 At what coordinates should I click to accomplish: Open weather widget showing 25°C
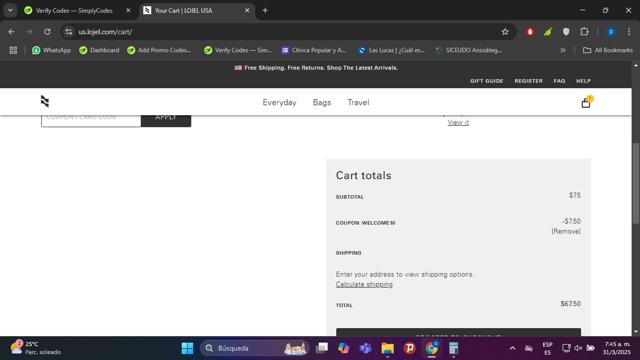pyautogui.click(x=36, y=348)
